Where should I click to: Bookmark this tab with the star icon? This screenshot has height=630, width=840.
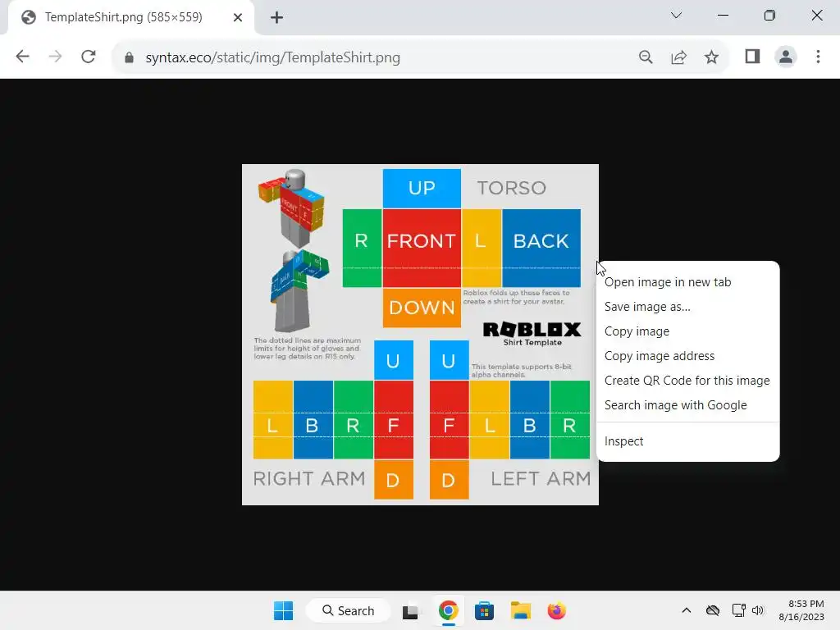[711, 57]
